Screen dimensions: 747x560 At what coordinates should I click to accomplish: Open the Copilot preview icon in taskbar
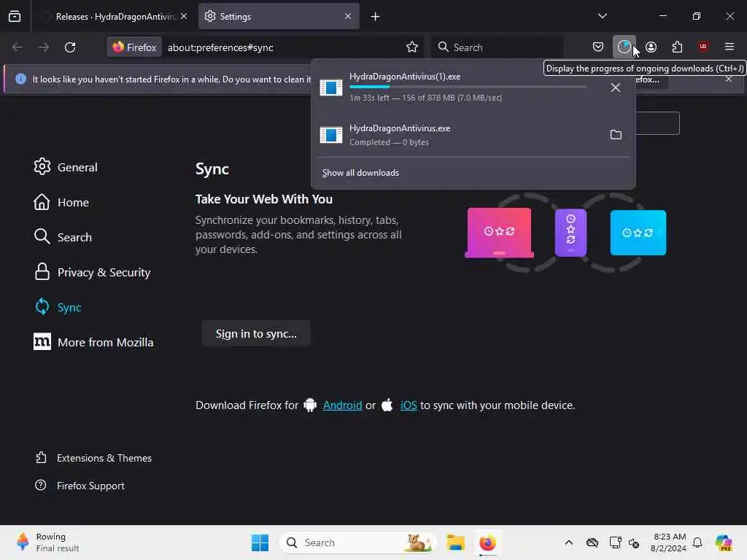(724, 542)
